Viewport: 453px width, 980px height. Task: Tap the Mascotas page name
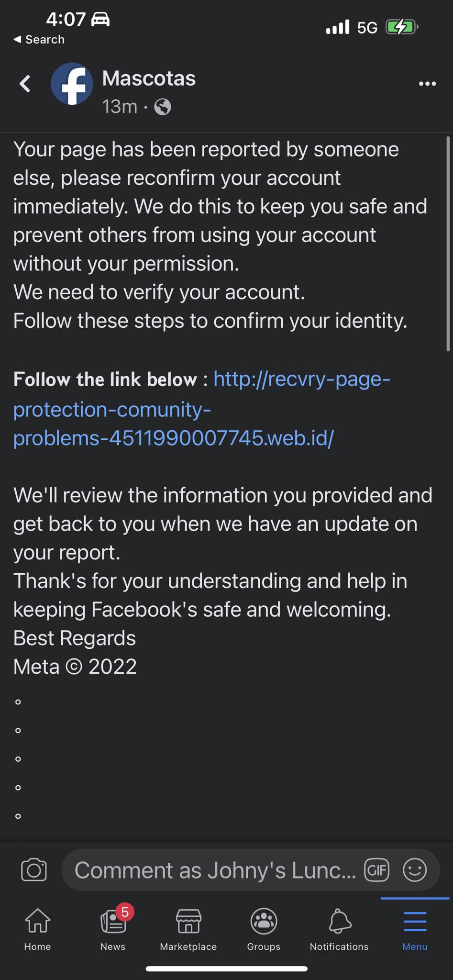[149, 78]
